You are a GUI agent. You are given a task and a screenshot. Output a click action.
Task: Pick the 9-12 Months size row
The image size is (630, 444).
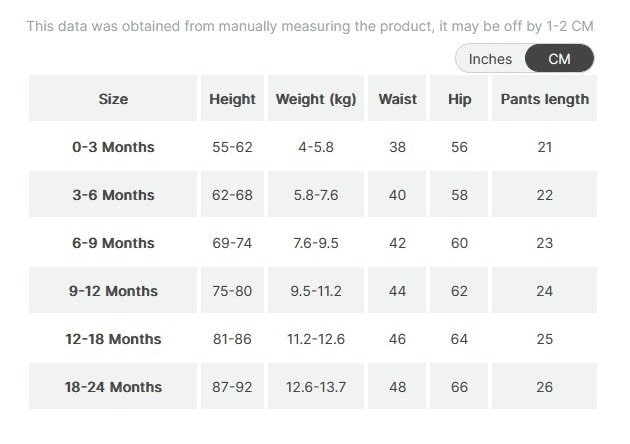click(113, 291)
